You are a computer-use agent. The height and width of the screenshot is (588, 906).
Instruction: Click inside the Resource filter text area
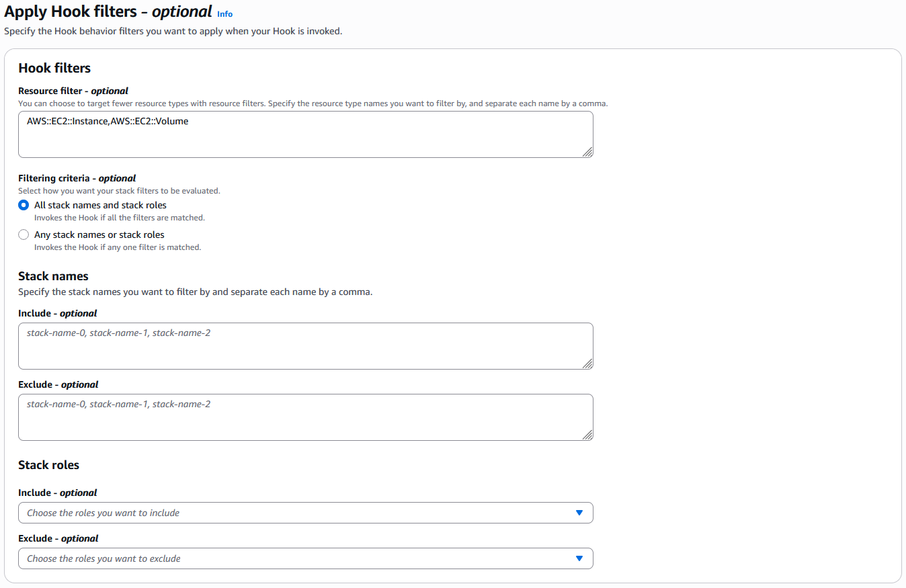306,134
